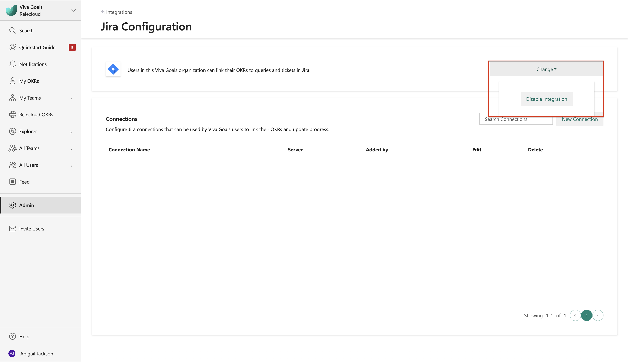This screenshot has height=364, width=628.
Task: Open Search from the sidebar magnifier icon
Action: (x=12, y=30)
